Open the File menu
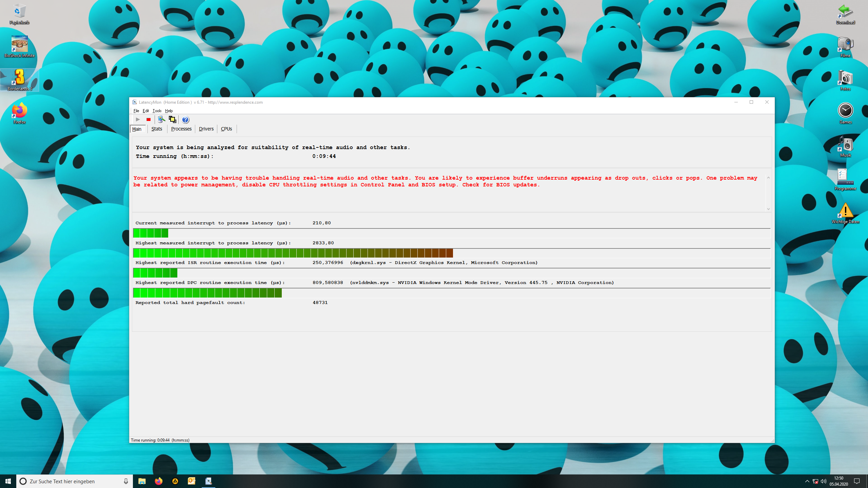 pos(136,111)
